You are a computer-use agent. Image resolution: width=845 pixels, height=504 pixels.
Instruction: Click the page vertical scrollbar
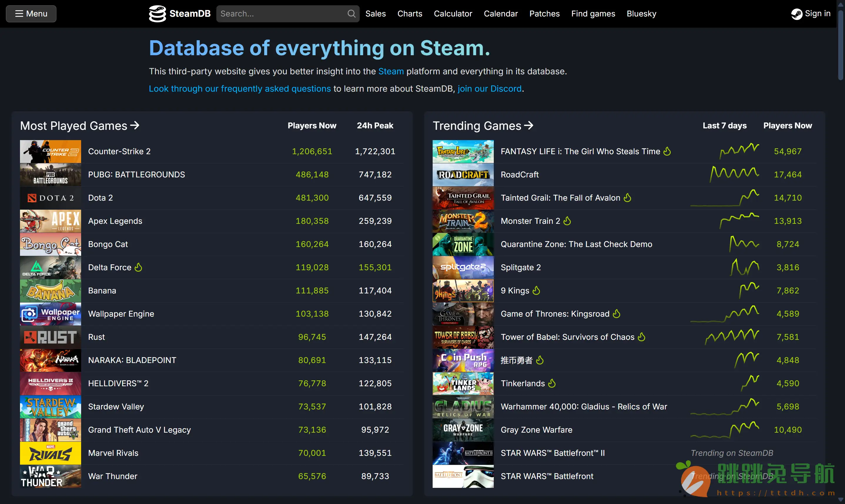point(841,45)
